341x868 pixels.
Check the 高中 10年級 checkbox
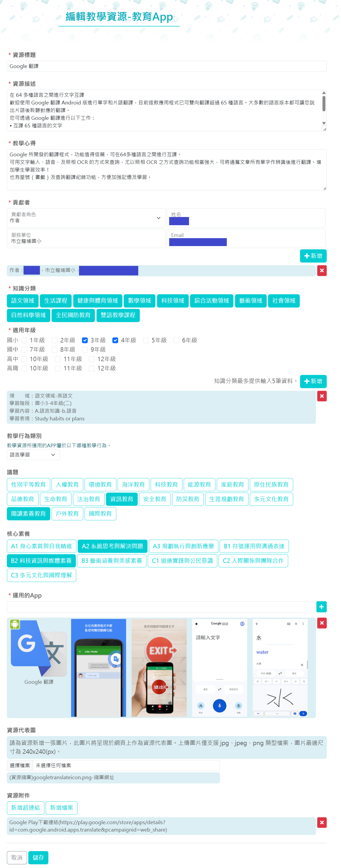pyautogui.click(x=24, y=359)
